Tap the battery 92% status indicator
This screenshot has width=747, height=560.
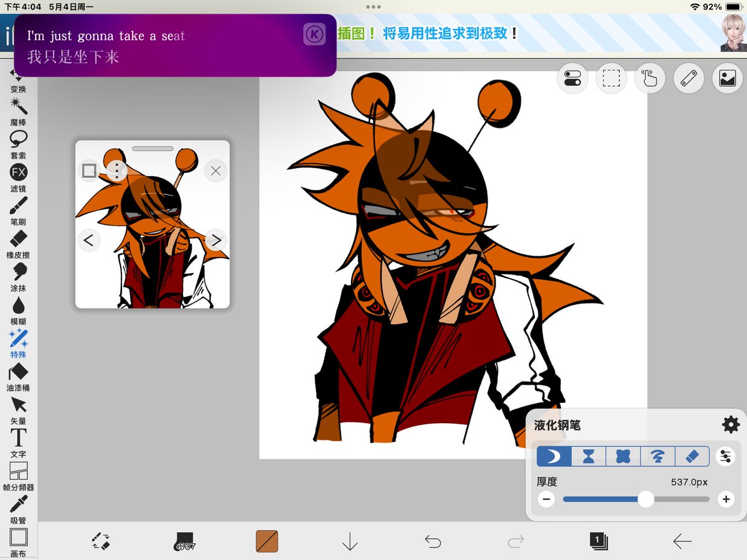coord(723,6)
